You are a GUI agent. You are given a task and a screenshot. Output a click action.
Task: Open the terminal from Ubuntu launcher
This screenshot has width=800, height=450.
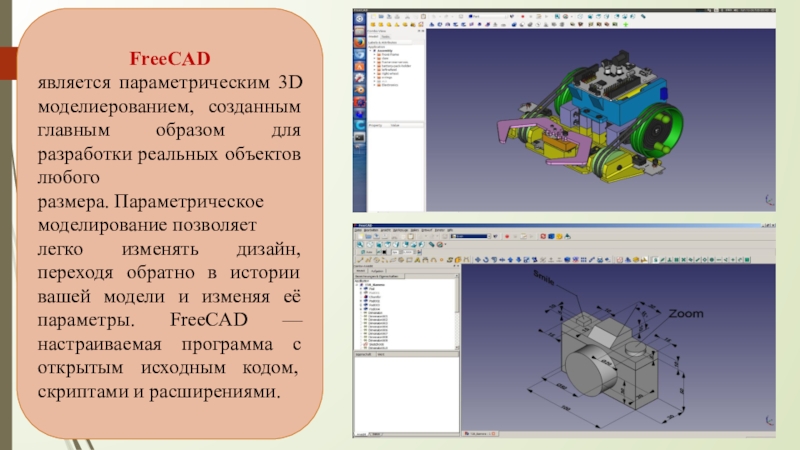[359, 137]
